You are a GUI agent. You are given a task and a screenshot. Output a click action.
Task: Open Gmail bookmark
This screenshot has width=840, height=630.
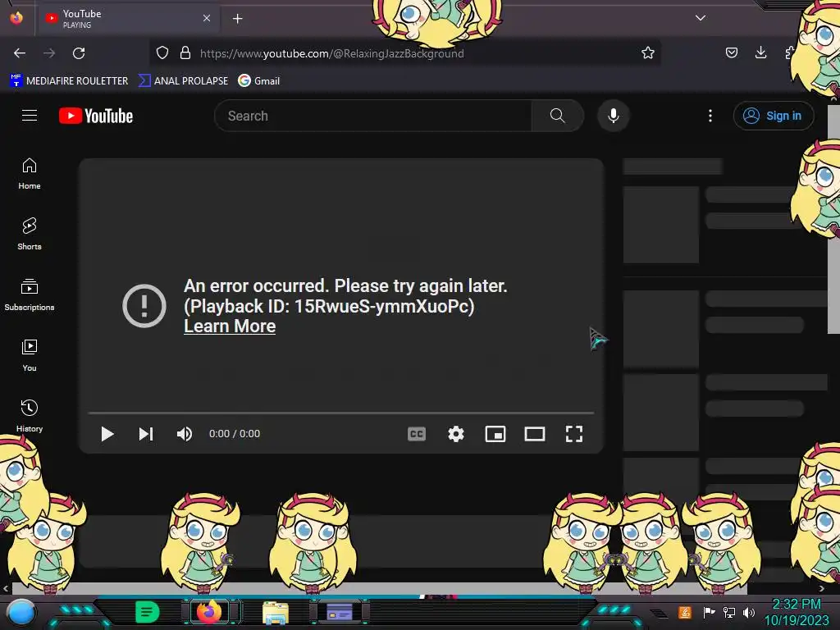(x=259, y=81)
